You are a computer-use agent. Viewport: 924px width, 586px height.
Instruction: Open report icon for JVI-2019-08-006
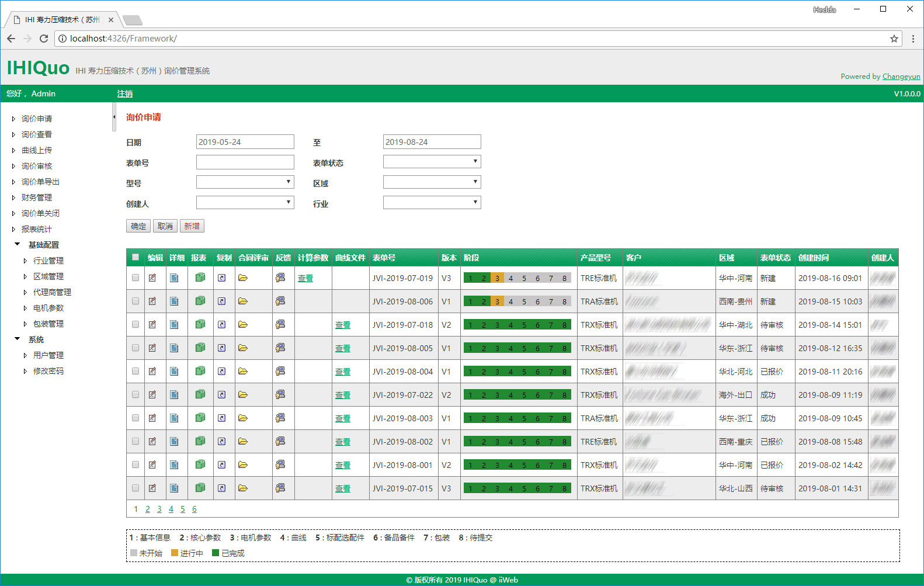200,301
